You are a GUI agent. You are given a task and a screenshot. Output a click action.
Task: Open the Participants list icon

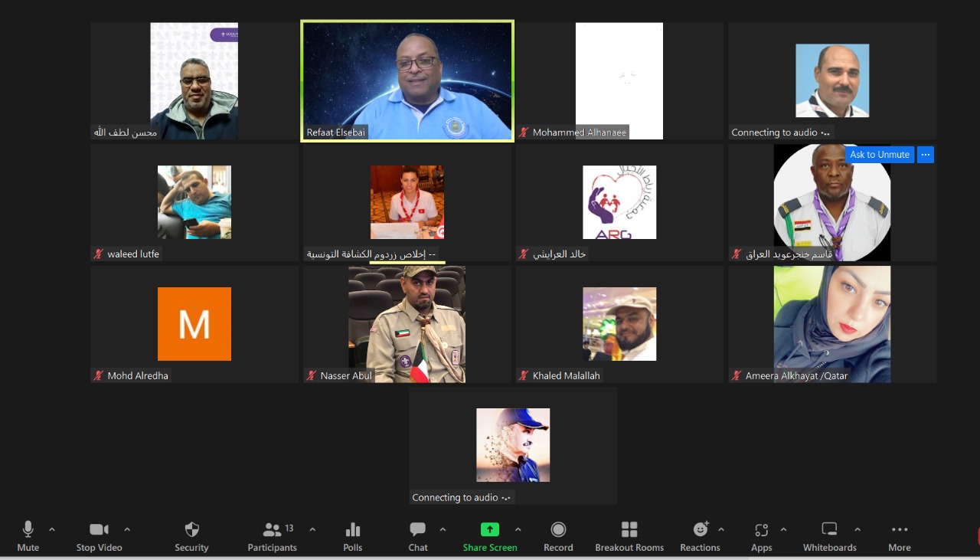[x=272, y=530]
